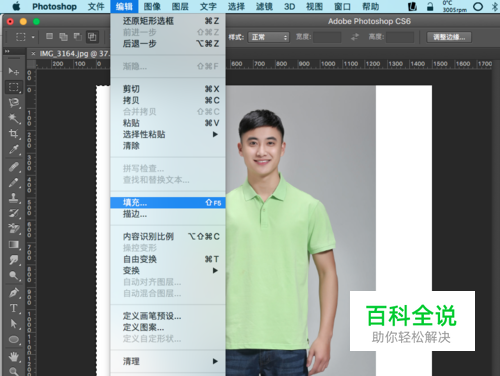Select the Brush tool
Viewport: 500px width, 376px height.
(x=14, y=182)
